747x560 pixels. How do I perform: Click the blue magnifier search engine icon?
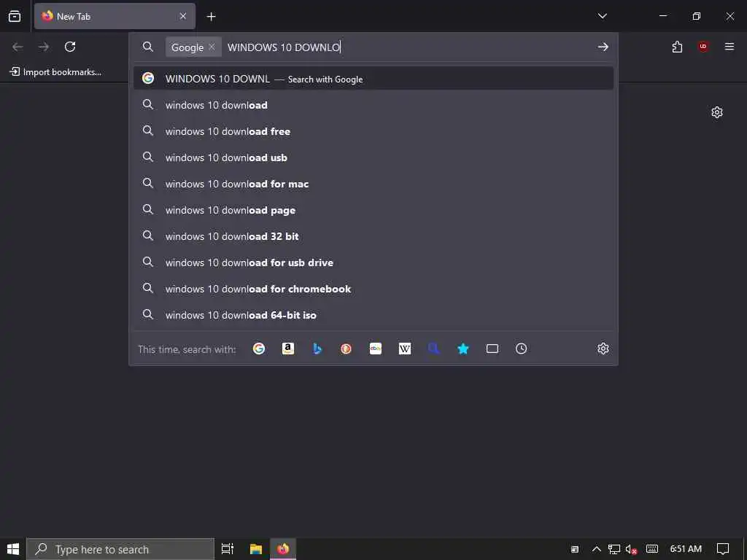pyautogui.click(x=433, y=349)
